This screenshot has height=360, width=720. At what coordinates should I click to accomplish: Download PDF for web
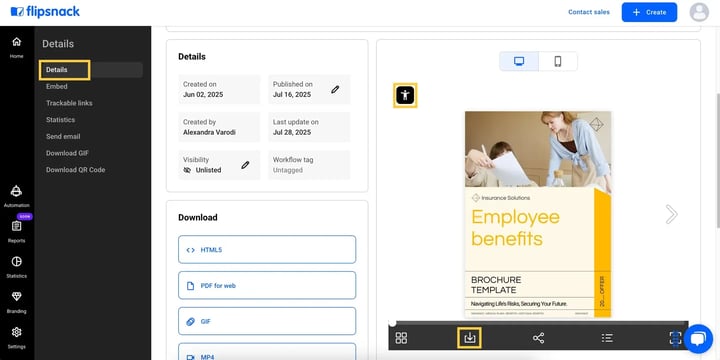pyautogui.click(x=267, y=285)
